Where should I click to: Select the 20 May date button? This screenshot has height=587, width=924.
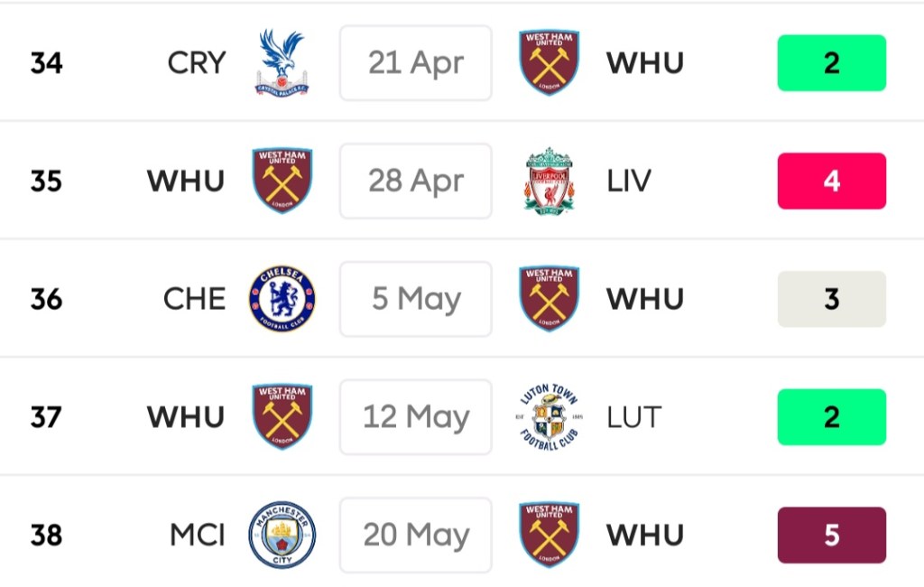coord(416,536)
